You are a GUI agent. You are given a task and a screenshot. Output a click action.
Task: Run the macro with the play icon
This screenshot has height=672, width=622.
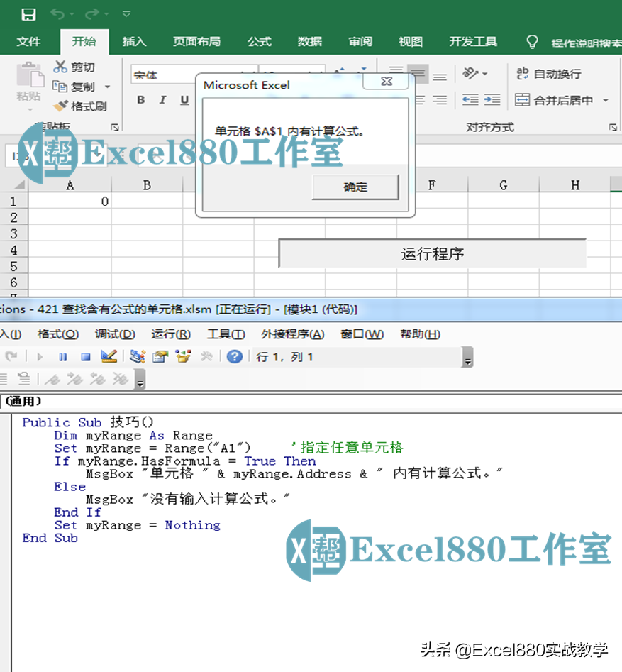coord(40,356)
